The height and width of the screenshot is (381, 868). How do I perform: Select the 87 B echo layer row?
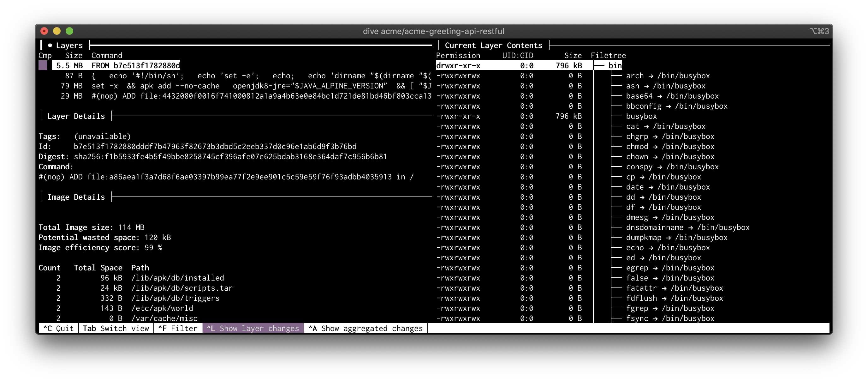click(236, 76)
